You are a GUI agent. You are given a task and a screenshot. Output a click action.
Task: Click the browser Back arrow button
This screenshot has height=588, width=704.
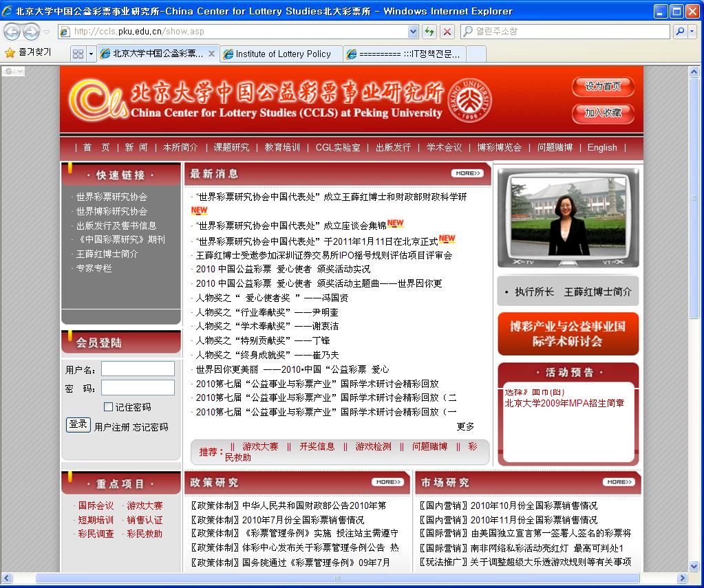coord(12,32)
